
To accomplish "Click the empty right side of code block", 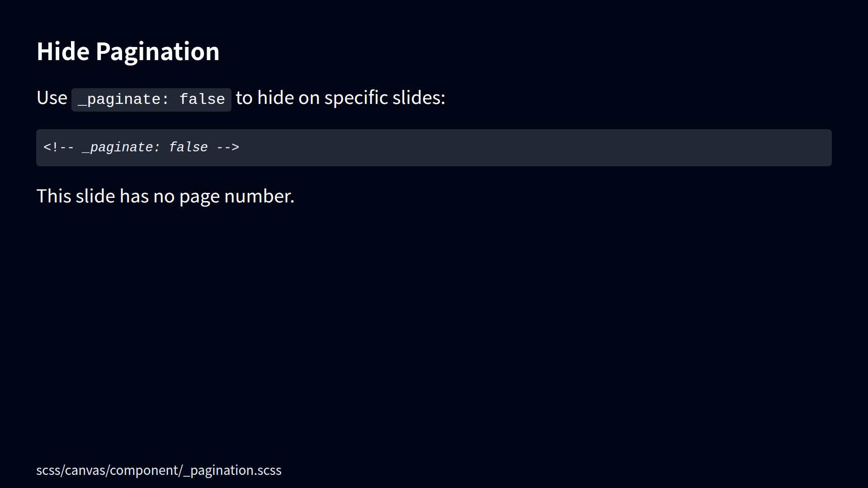I will (x=588, y=147).
